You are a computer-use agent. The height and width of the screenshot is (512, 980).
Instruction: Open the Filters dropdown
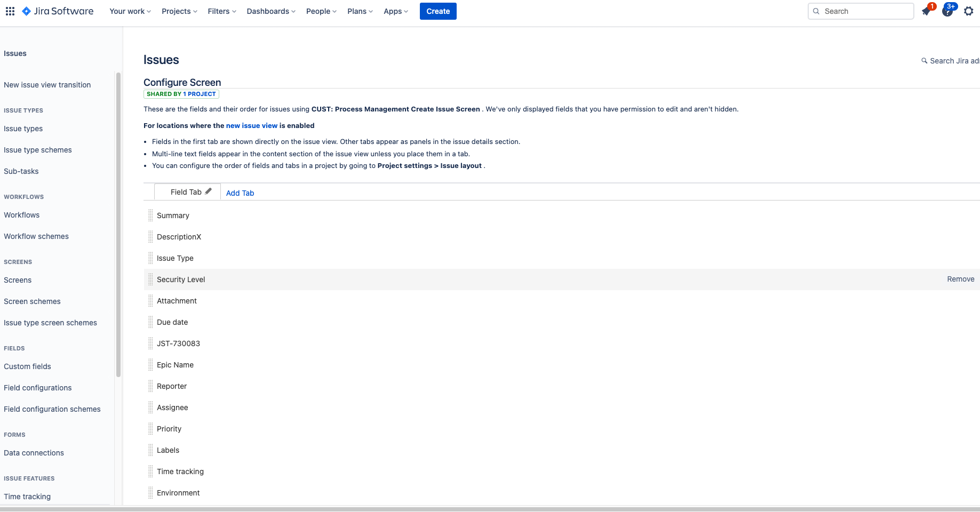[222, 11]
